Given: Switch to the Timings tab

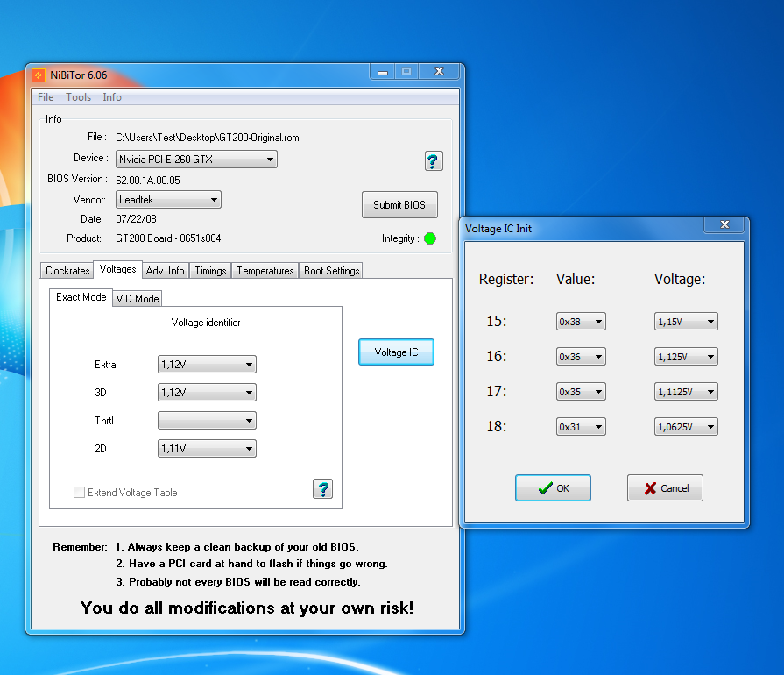Looking at the screenshot, I should click(210, 271).
